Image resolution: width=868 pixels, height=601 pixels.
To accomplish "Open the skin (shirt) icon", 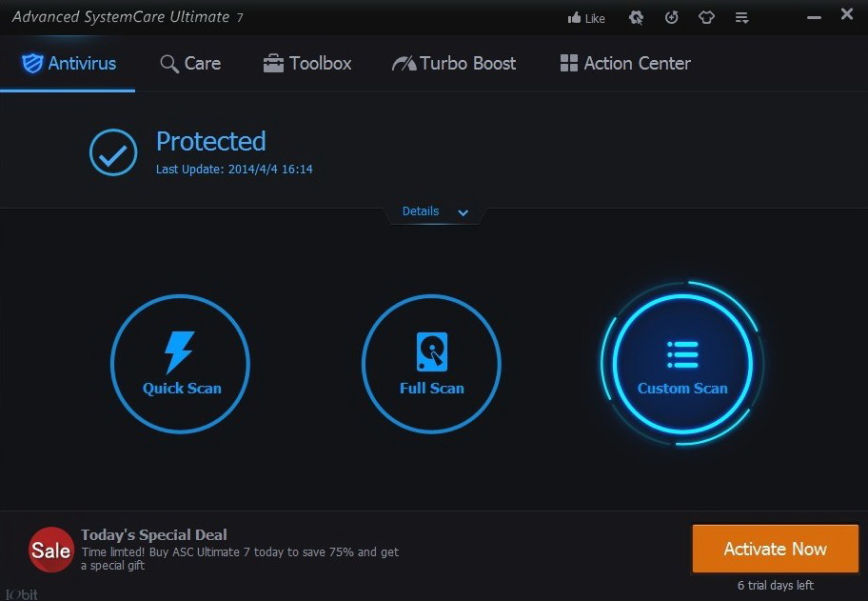I will [706, 18].
